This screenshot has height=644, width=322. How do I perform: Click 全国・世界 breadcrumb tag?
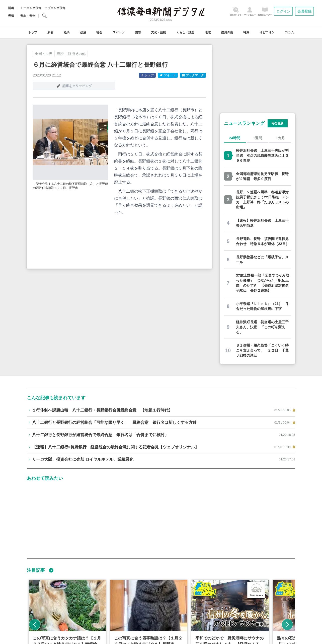point(44,54)
